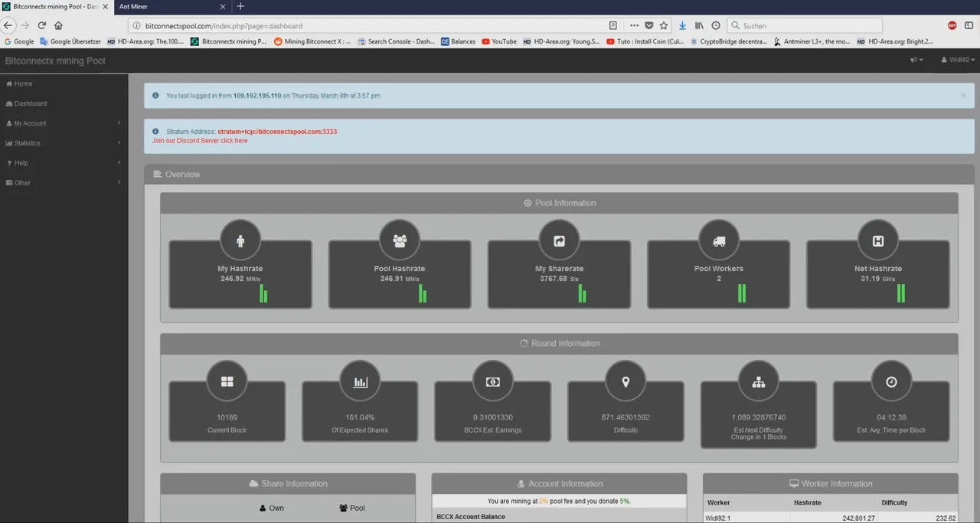This screenshot has height=523, width=980.
Task: Expand the My Account sidebar menu
Action: 64,123
